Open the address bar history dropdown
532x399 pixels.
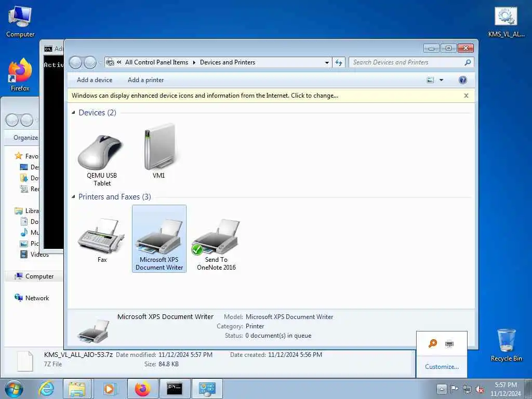tap(327, 62)
